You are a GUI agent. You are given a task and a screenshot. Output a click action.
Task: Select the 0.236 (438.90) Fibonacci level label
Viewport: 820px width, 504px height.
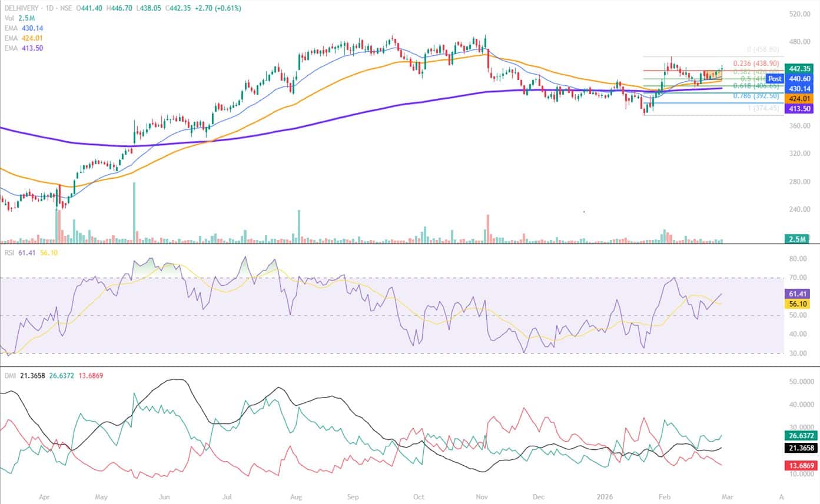click(x=756, y=64)
